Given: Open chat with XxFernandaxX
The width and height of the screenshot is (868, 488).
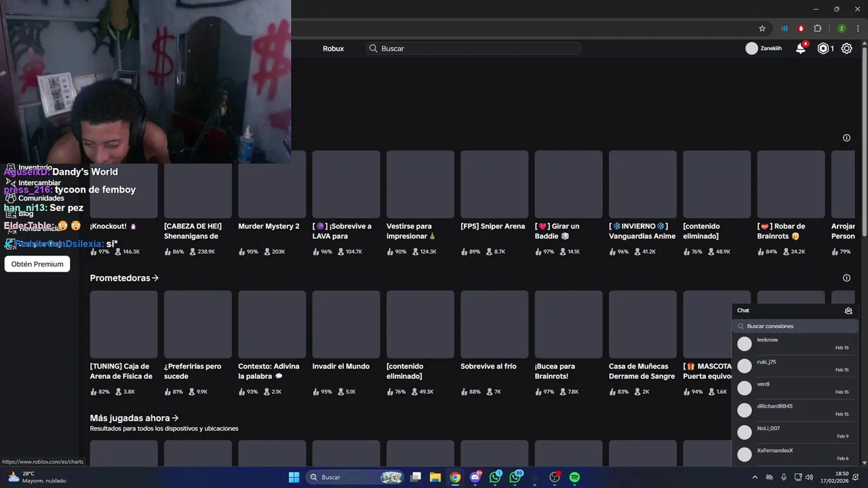Looking at the screenshot, I should 795,454.
